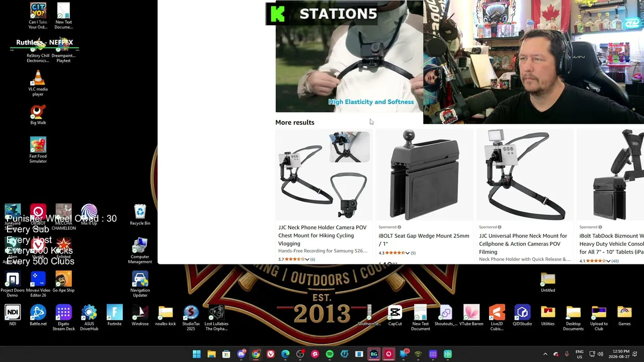Viewport: 644px width, 362px height.
Task: Click the JJC Neck Phone Holder Camera product image
Action: click(324, 175)
